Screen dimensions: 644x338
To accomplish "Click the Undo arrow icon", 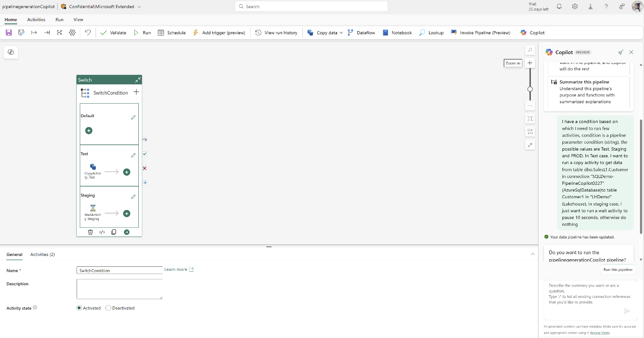I will [88, 32].
